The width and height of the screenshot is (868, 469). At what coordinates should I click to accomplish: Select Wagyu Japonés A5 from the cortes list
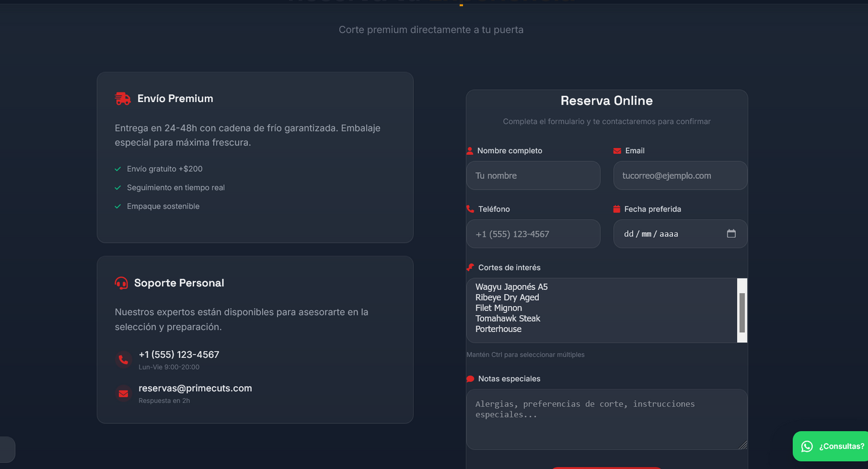click(x=511, y=286)
